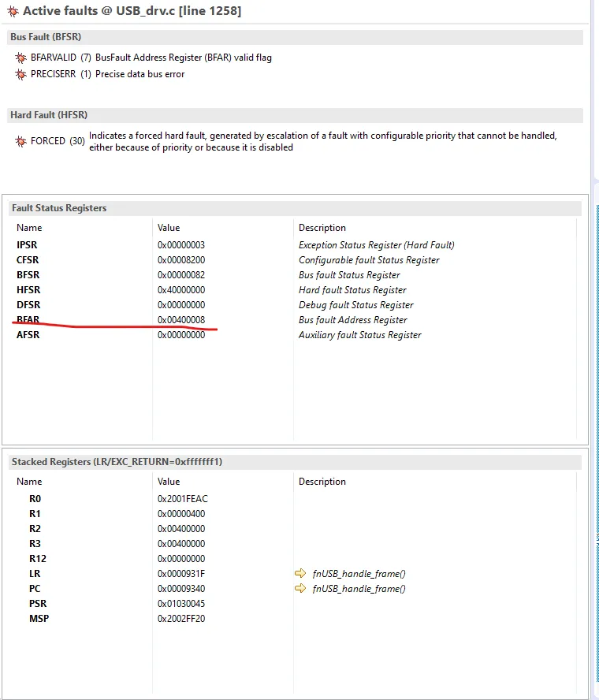This screenshot has width=599, height=700.
Task: Click the BFSR value 0x00000082
Action: click(181, 275)
